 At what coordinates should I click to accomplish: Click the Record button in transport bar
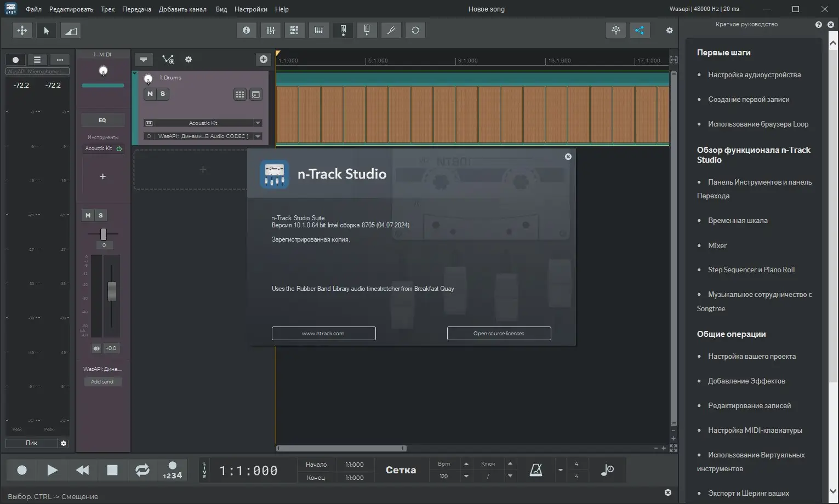tap(22, 470)
